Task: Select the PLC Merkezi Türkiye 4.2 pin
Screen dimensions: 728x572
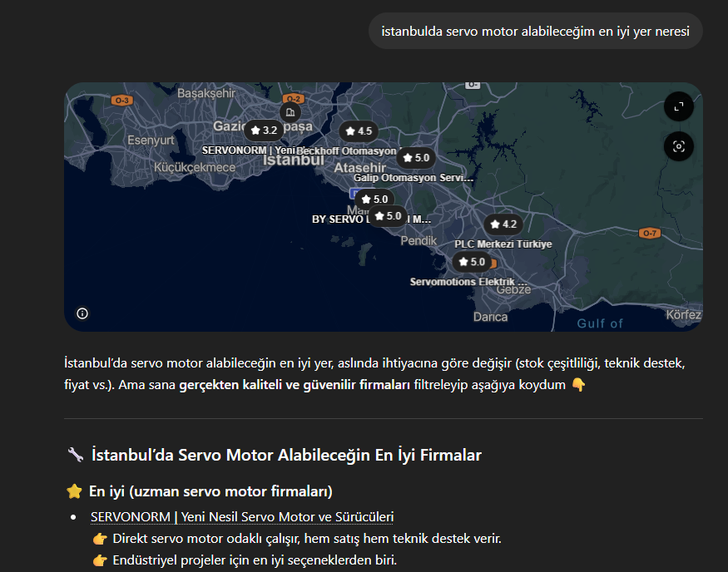Action: click(503, 224)
